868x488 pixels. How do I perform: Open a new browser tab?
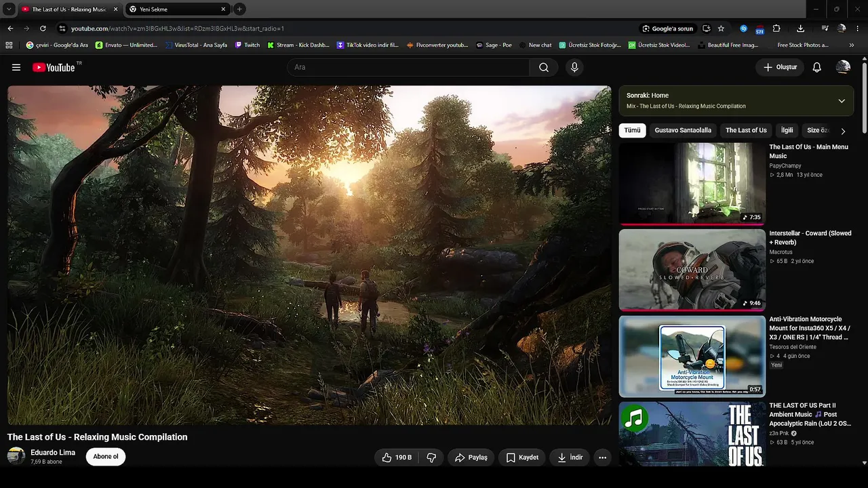click(239, 9)
